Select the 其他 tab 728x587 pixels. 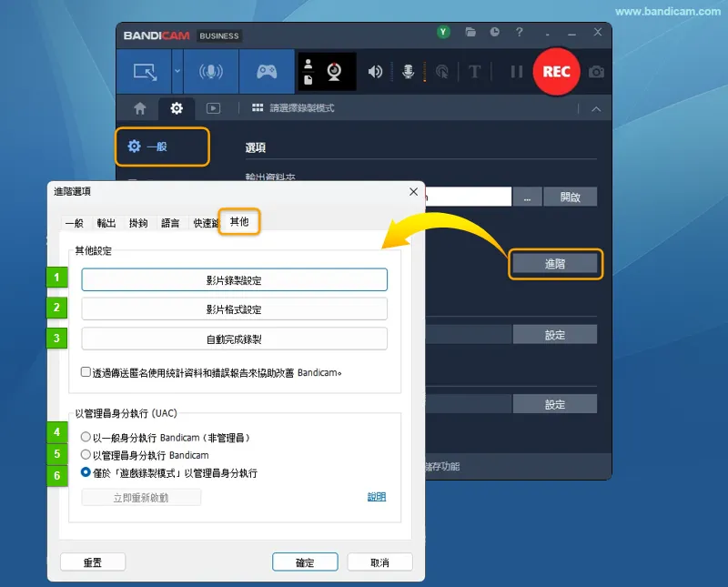(x=239, y=221)
